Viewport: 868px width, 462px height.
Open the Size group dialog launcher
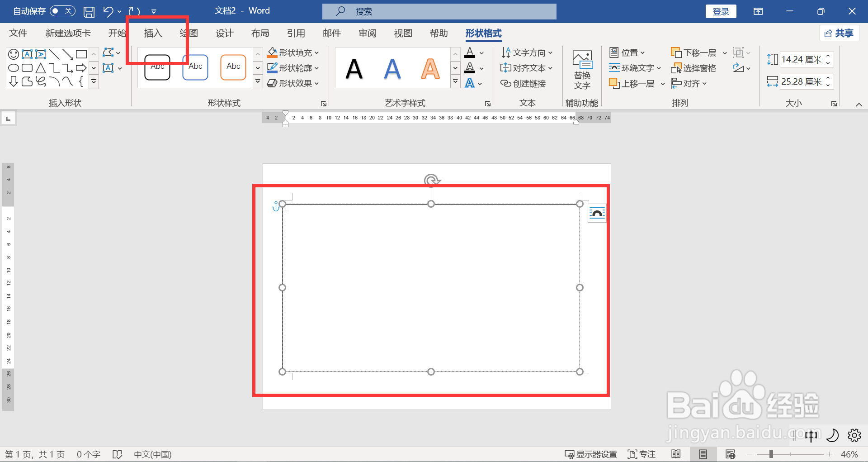[834, 104]
